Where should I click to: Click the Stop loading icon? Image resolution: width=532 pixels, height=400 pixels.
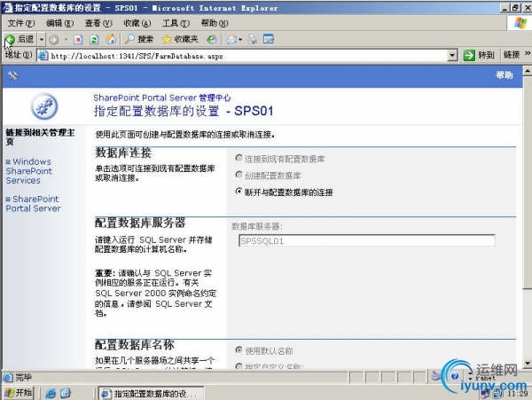[78, 40]
